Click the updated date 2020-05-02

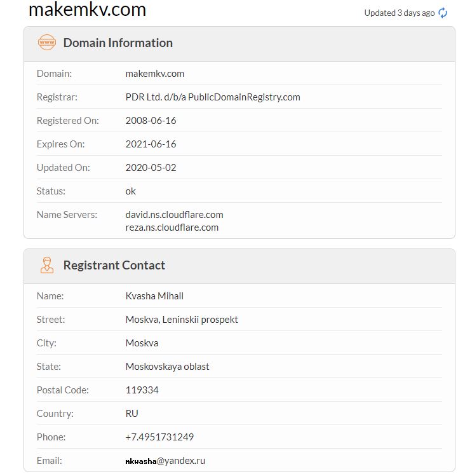pyautogui.click(x=151, y=168)
